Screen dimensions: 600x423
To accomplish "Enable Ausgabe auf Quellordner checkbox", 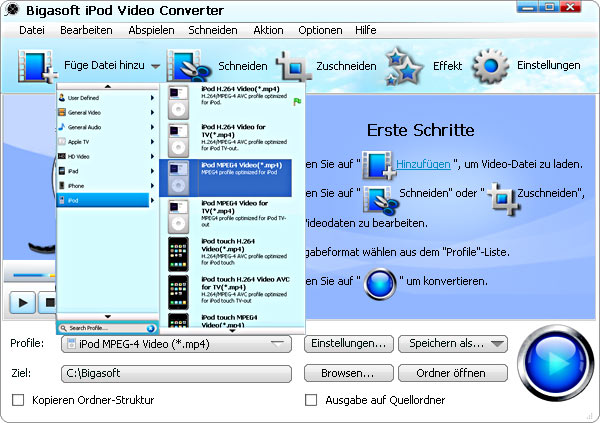I will pyautogui.click(x=311, y=400).
